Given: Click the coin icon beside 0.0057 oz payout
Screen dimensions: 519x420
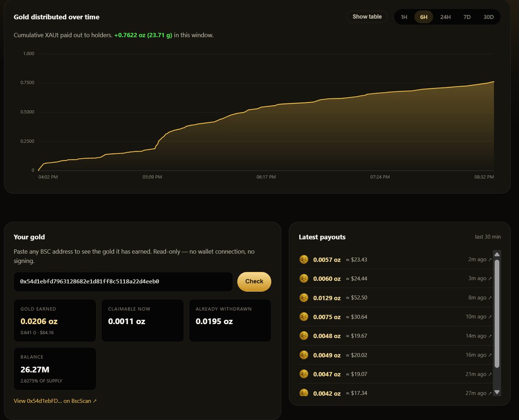Looking at the screenshot, I should pyautogui.click(x=304, y=259).
